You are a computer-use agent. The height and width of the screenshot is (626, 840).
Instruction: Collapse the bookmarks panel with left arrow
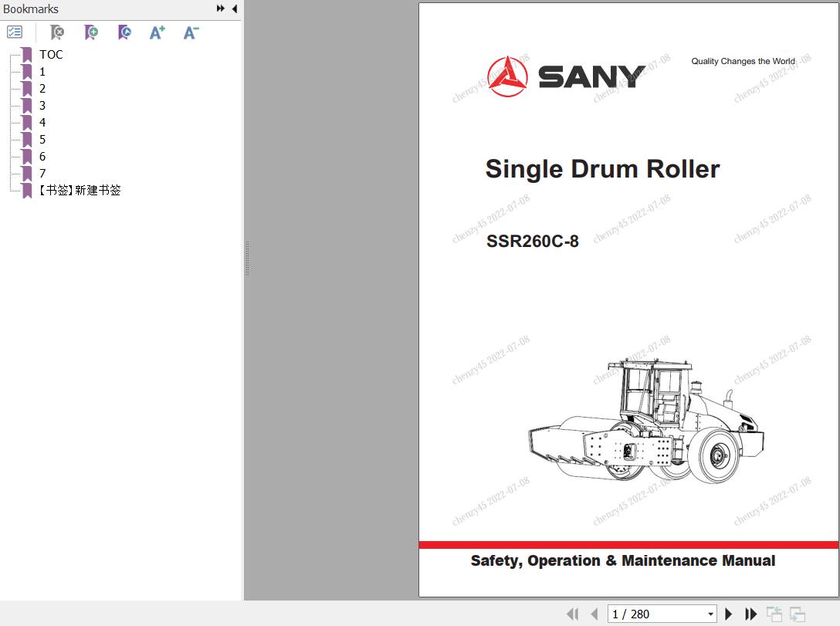tap(235, 8)
